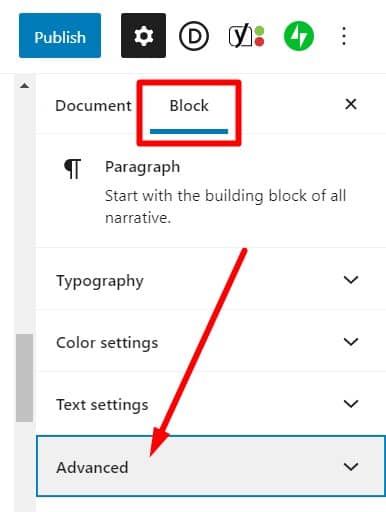The height and width of the screenshot is (512, 386).
Task: Open the Yoast SEO icon
Action: click(246, 36)
